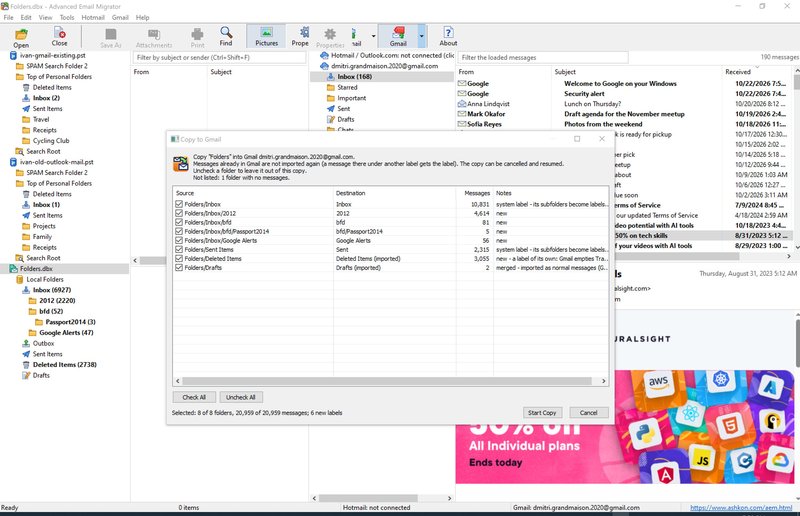Select Search Root under ivan-gmail-existing.pst
Viewport: 800px width, 516px height.
(x=43, y=152)
